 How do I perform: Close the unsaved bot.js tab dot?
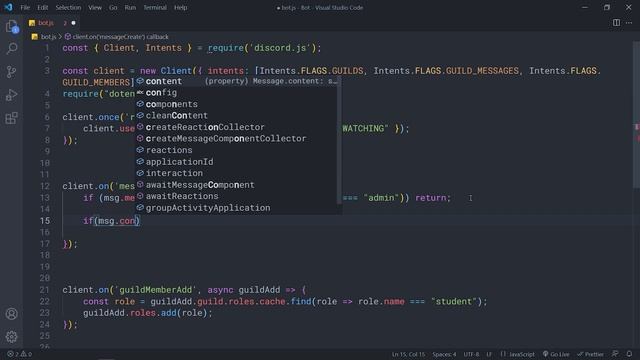pos(73,23)
